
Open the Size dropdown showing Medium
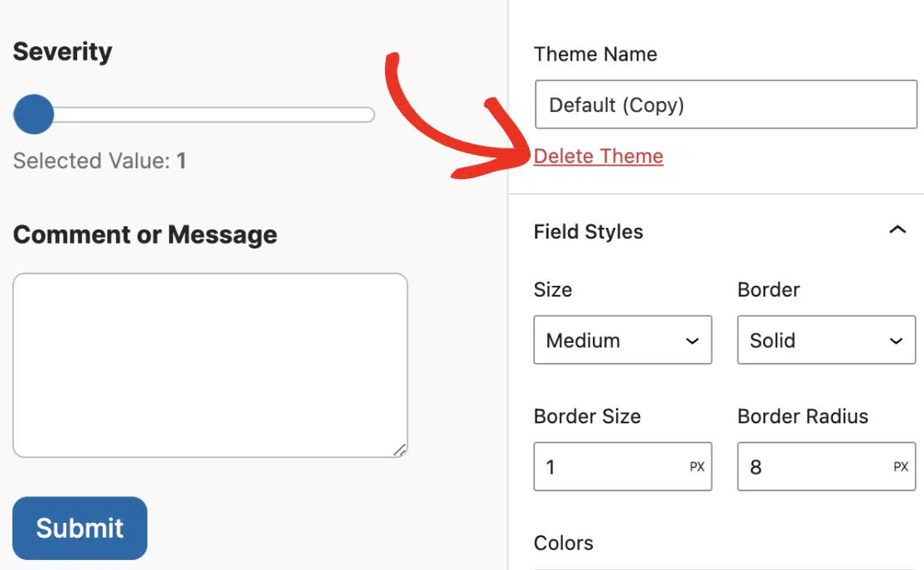coord(623,340)
